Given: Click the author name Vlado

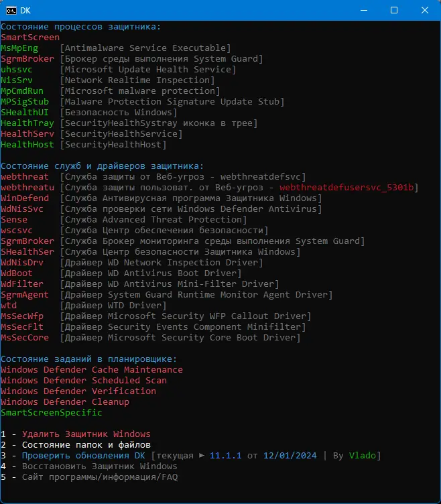Looking at the screenshot, I should [x=362, y=455].
